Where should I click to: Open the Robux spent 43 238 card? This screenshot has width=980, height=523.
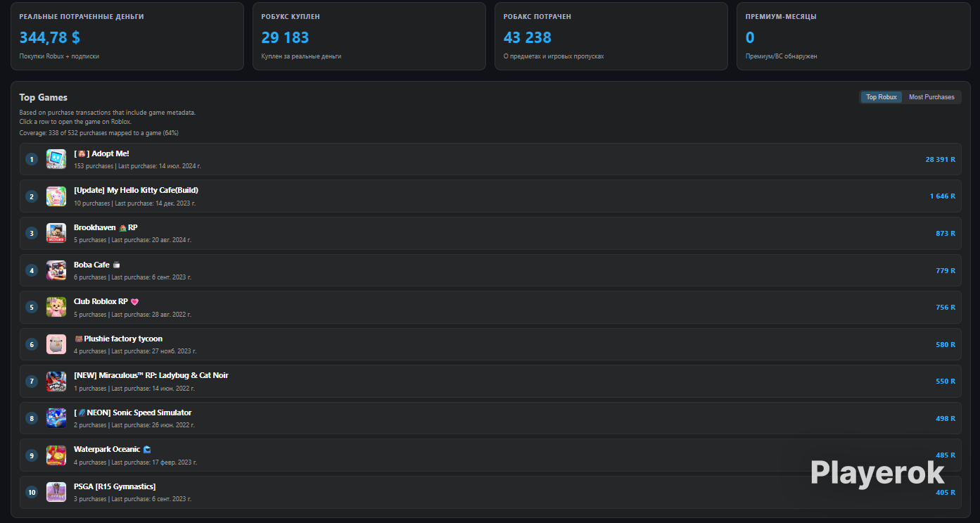[611, 36]
